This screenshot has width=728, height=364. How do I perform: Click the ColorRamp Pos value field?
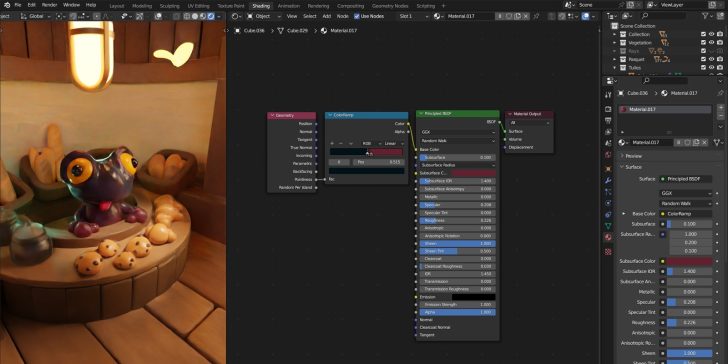click(379, 162)
